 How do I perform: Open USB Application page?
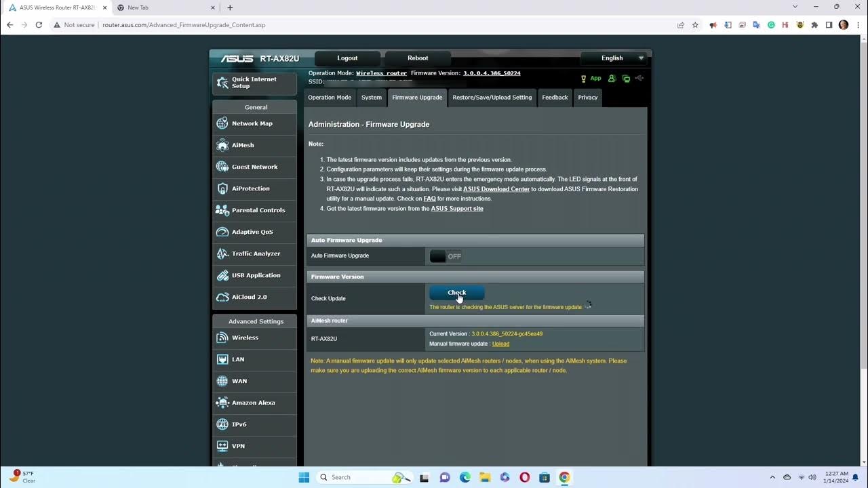pyautogui.click(x=254, y=275)
